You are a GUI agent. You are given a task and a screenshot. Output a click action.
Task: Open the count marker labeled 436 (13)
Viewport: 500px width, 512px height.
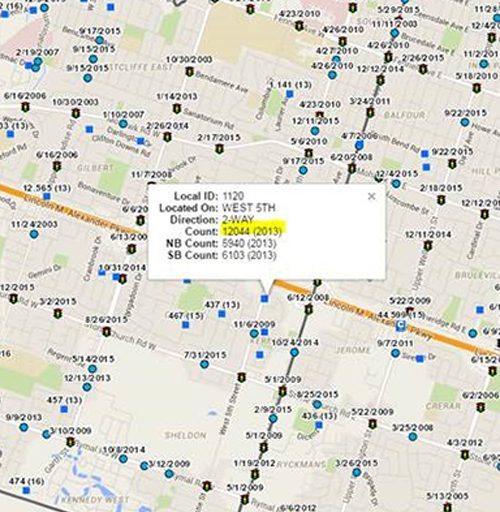[x=319, y=425]
